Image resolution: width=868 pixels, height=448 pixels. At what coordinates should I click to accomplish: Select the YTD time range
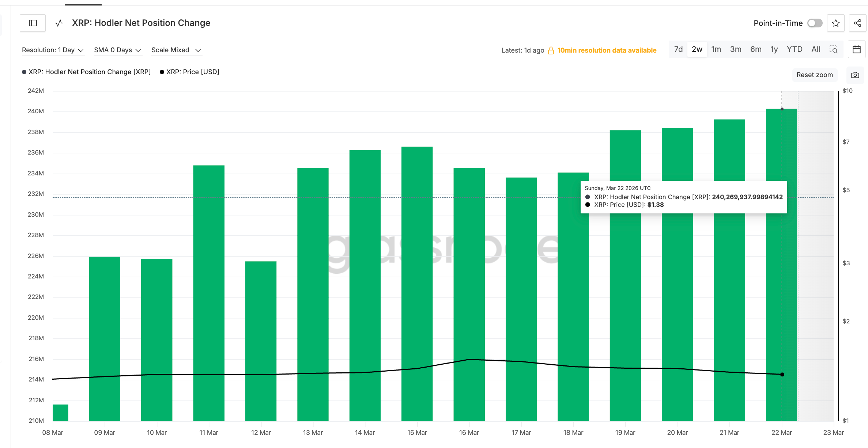[794, 49]
